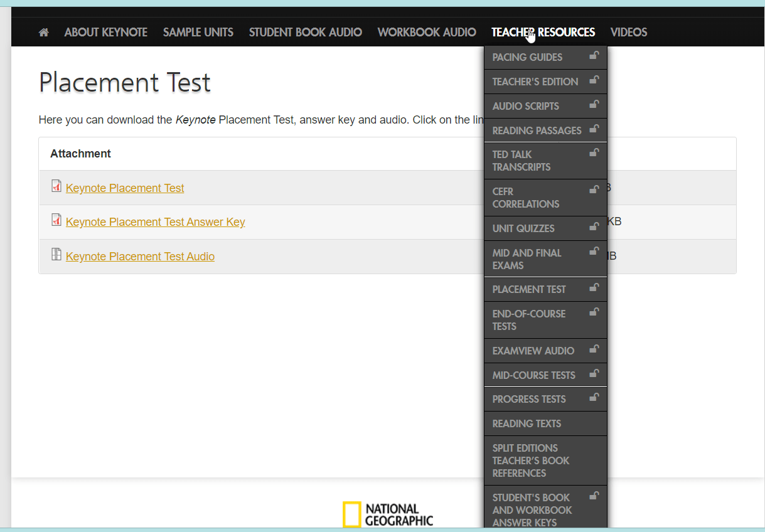Click the unlock icon next to Pacing Guides
The height and width of the screenshot is (532, 765).
(594, 56)
